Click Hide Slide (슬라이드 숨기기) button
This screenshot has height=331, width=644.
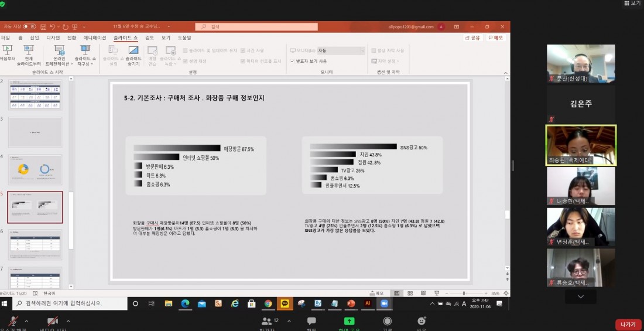click(x=133, y=55)
